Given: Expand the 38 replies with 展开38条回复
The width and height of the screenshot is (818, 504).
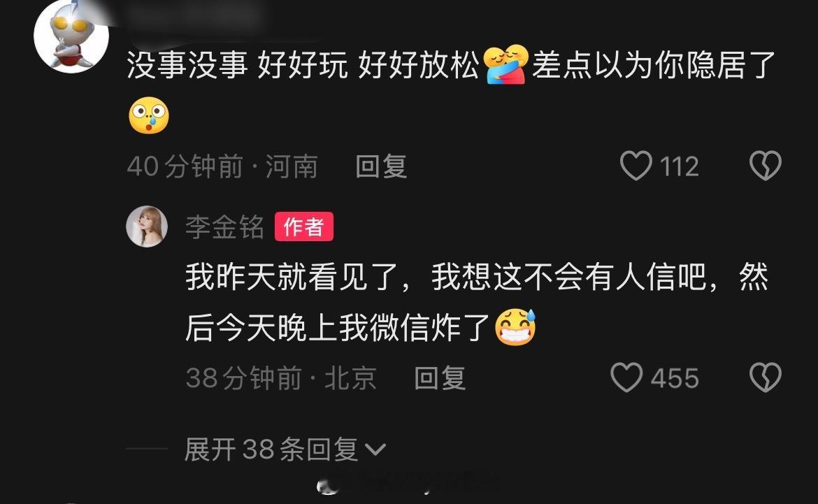Looking at the screenshot, I should click(x=285, y=449).
